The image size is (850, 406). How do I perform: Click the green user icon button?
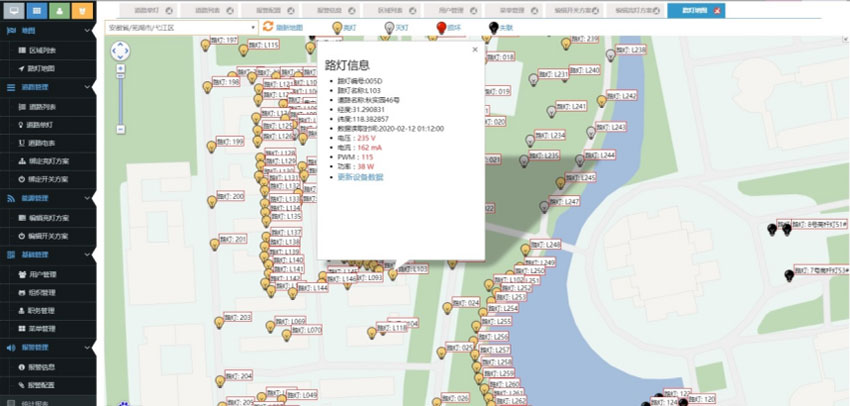click(x=59, y=10)
